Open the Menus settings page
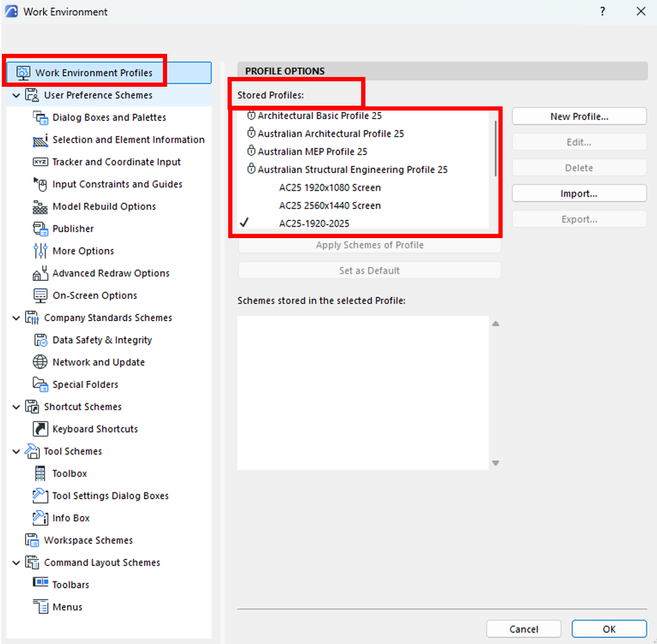This screenshot has height=644, width=657. coord(68,607)
